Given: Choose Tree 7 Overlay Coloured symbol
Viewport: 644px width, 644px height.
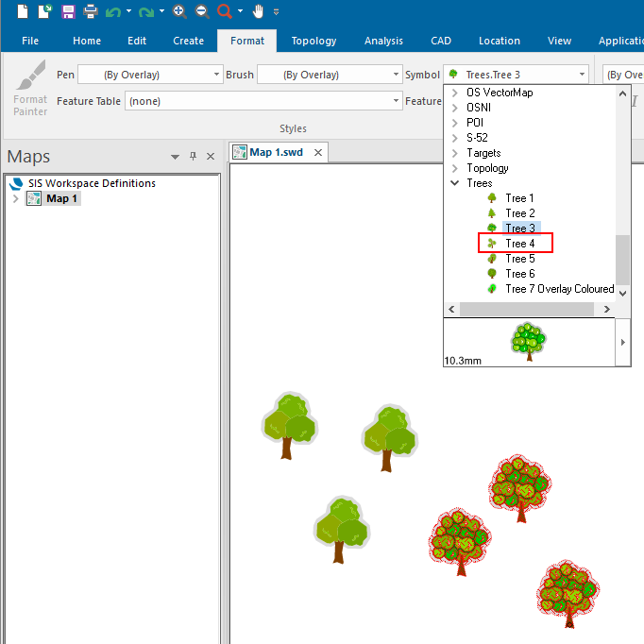Looking at the screenshot, I should [x=559, y=289].
